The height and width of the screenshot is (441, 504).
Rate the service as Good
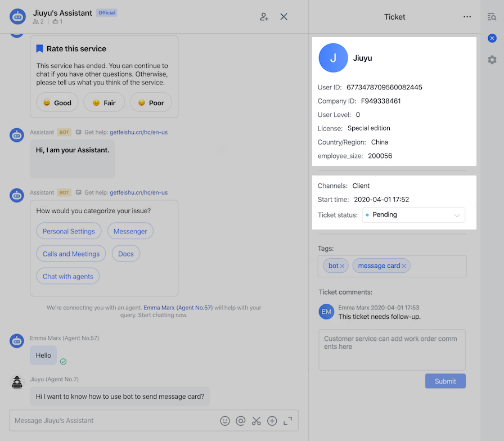pyautogui.click(x=57, y=102)
